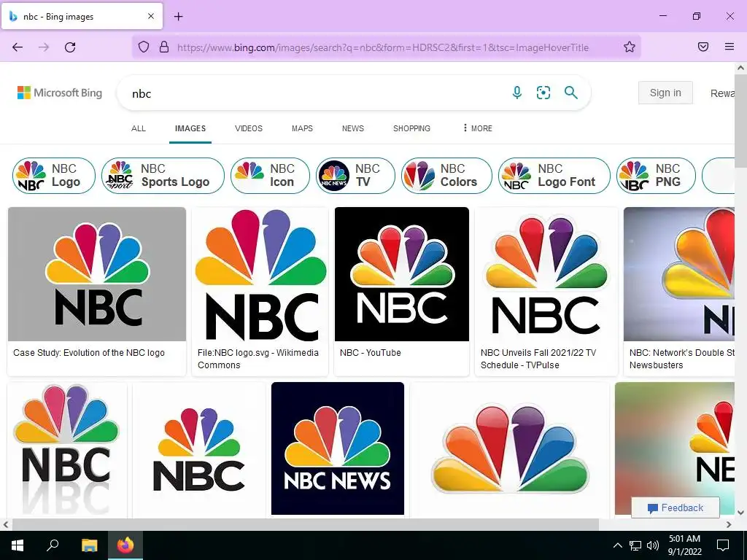This screenshot has height=560, width=747.
Task: Open the TVPulse NBC logo image
Action: (x=546, y=274)
